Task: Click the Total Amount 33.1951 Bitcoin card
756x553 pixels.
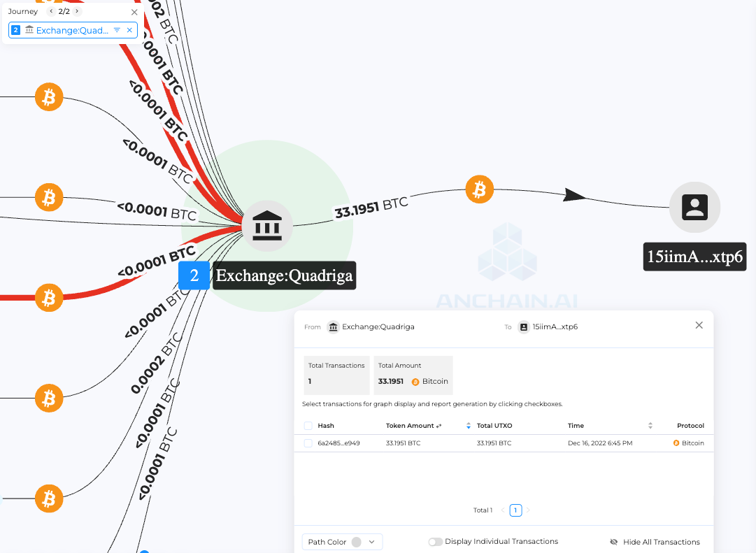Action: click(413, 375)
